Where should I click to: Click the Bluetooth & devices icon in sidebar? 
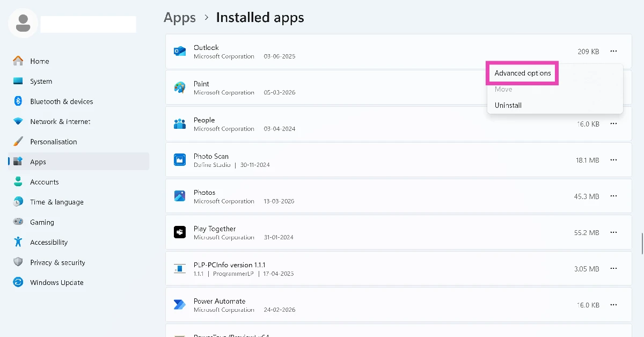18,101
